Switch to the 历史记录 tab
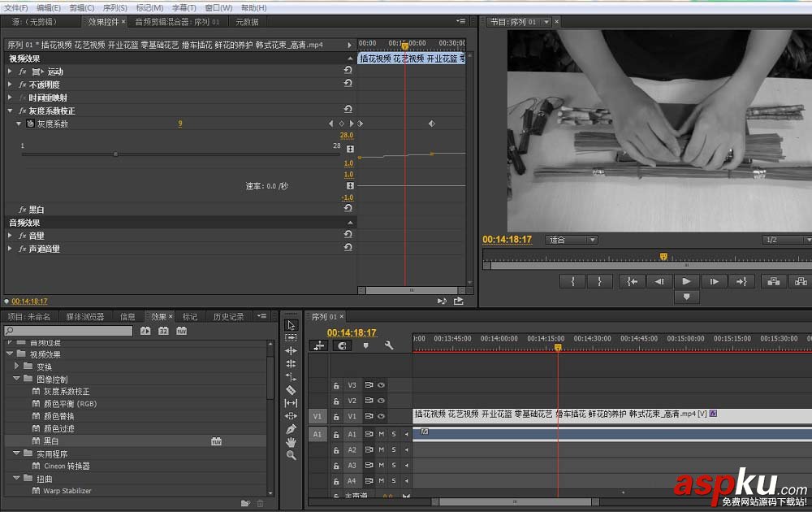The width and height of the screenshot is (812, 512). [x=228, y=317]
